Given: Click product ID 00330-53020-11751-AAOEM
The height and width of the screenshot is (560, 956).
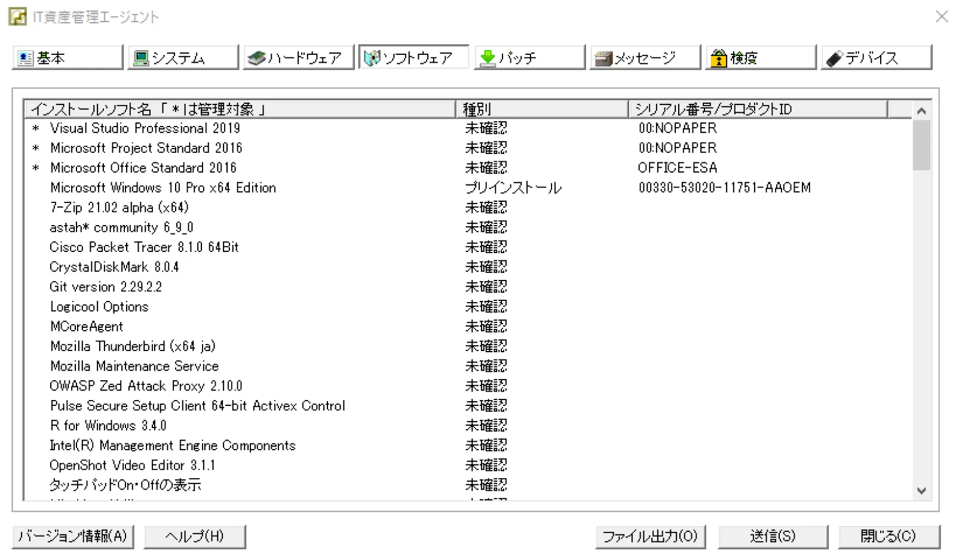Looking at the screenshot, I should click(x=724, y=187).
